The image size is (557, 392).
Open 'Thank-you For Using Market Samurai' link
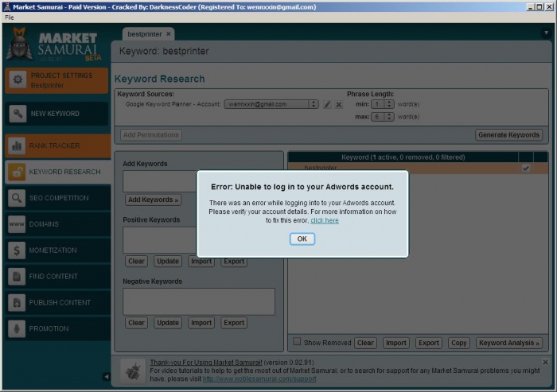pyautogui.click(x=206, y=363)
